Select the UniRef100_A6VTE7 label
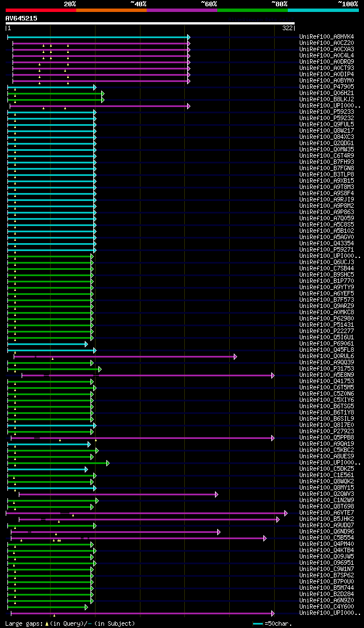 (326, 513)
